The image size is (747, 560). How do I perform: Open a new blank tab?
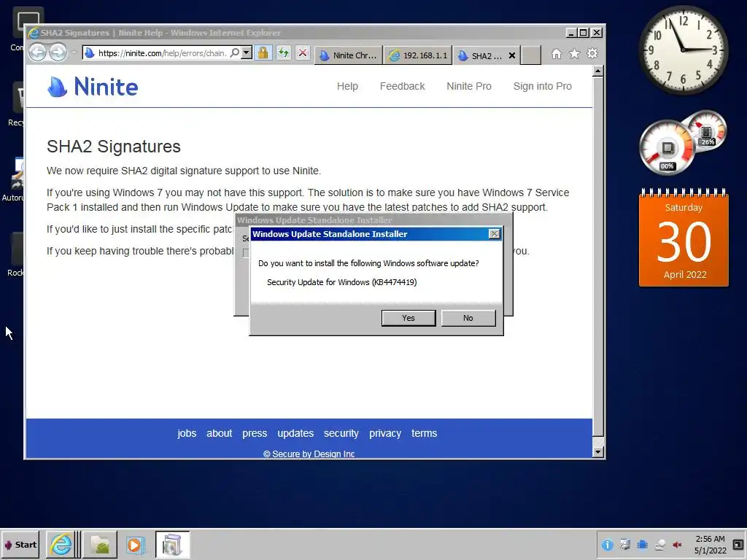(x=531, y=55)
